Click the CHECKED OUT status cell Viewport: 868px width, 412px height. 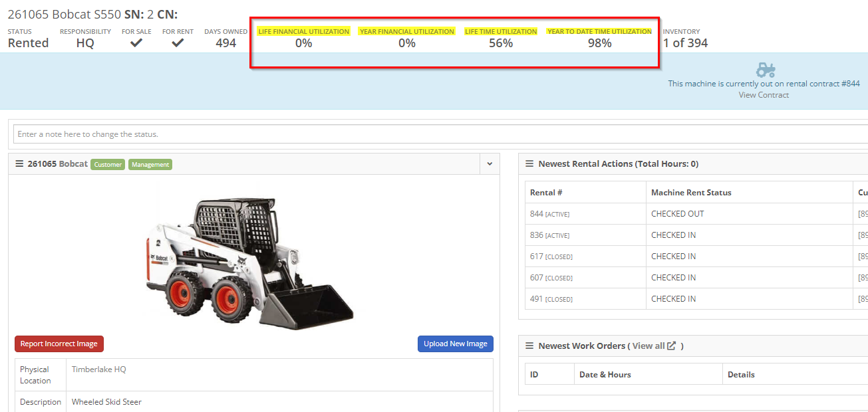[x=749, y=214]
